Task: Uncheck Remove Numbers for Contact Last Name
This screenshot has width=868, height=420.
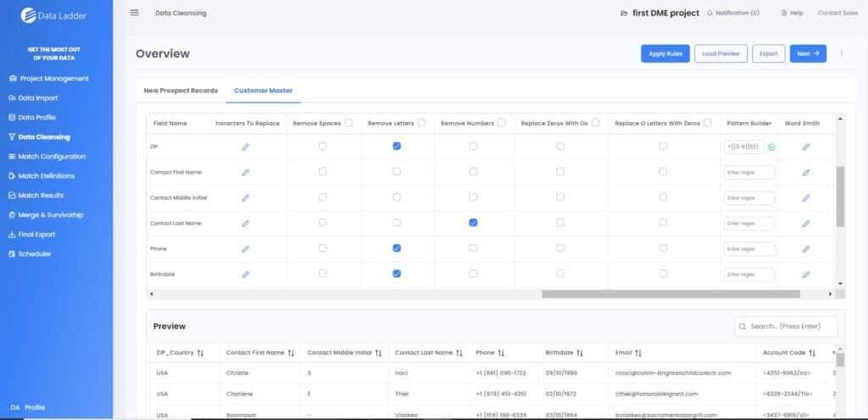Action: click(473, 223)
